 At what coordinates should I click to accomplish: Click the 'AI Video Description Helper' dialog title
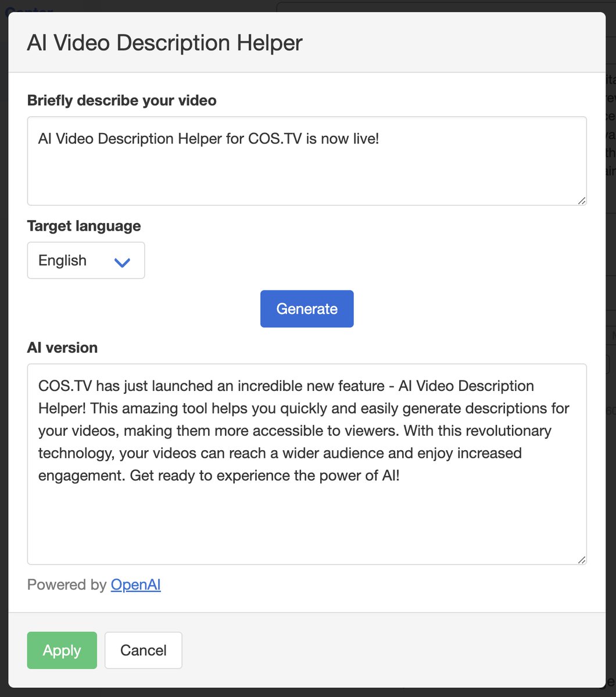click(165, 44)
